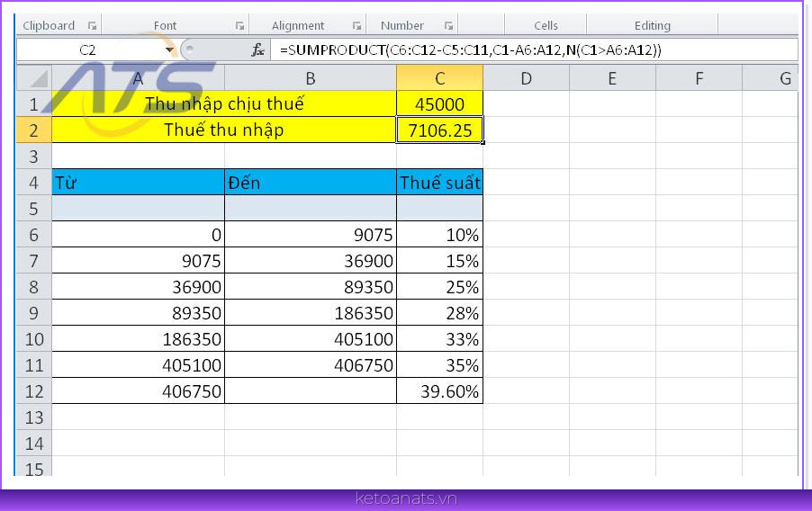Click cell A11 containing 405100
The image size is (812, 511).
pos(139,365)
